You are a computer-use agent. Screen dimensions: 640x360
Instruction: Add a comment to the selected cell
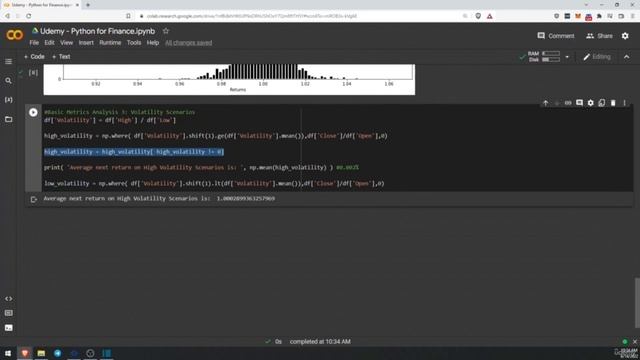point(579,103)
